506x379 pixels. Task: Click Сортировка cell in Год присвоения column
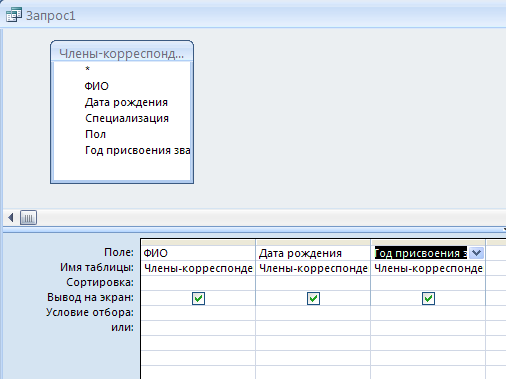pos(428,283)
